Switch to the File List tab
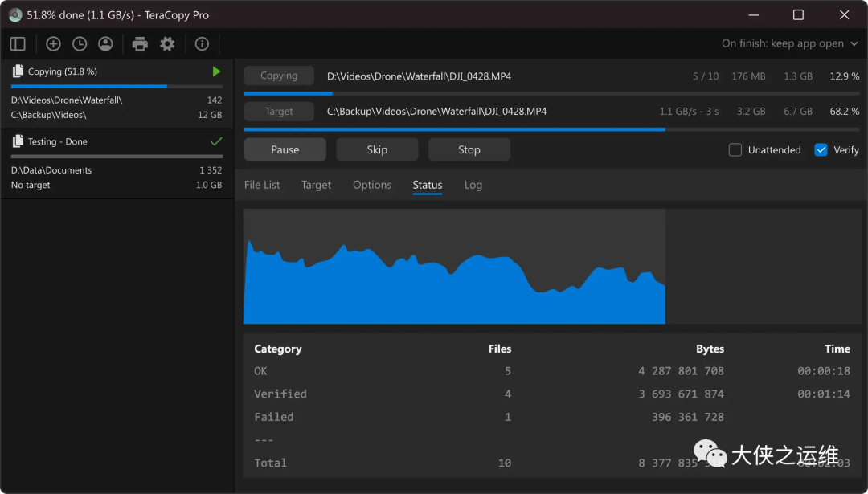 pos(262,185)
